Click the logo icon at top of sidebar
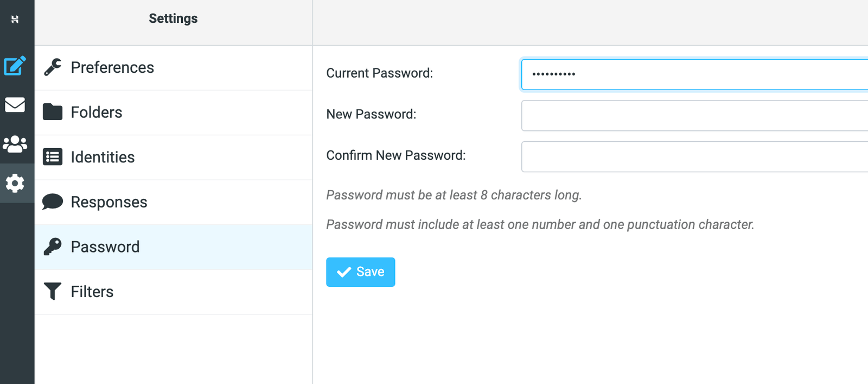The image size is (868, 384). (x=15, y=20)
